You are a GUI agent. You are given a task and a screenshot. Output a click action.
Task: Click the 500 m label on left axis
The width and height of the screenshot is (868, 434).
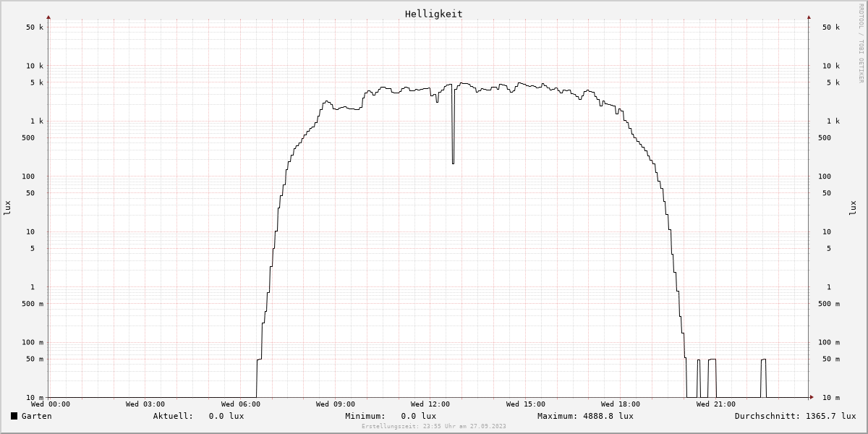click(x=33, y=304)
